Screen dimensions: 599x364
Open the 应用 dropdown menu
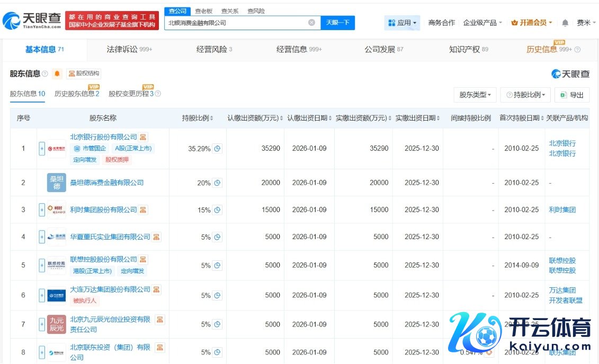[x=403, y=23]
